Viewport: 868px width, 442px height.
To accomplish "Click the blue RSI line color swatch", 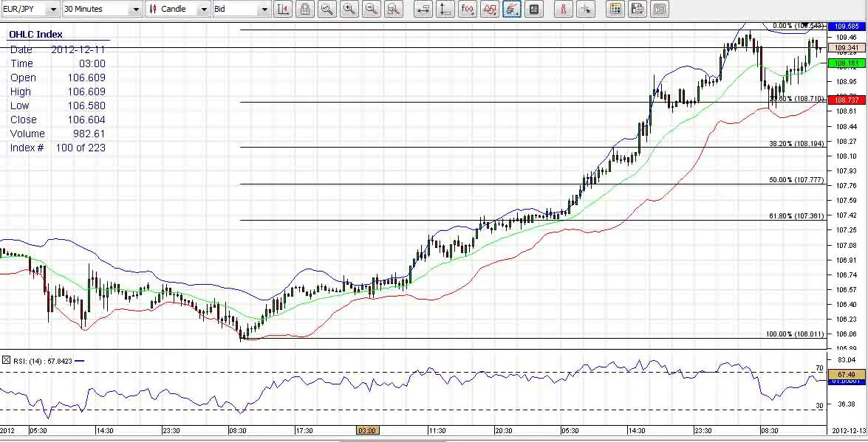I will coord(80,362).
